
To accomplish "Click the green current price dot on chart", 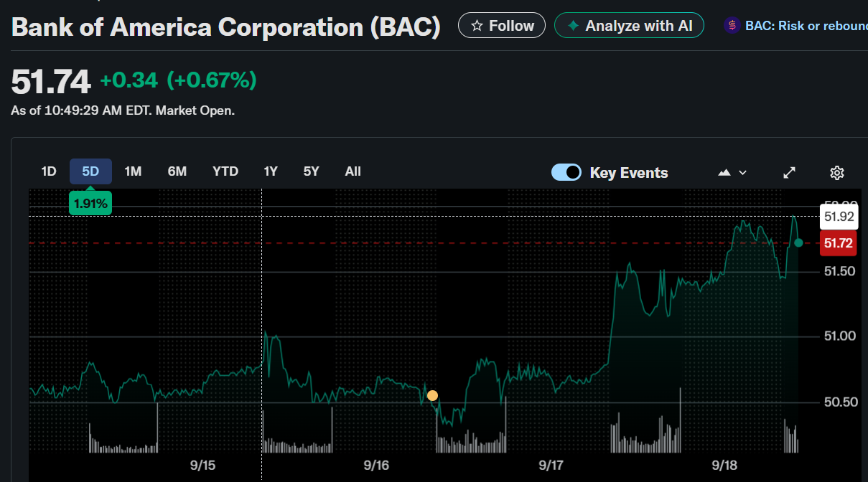I will click(x=798, y=243).
